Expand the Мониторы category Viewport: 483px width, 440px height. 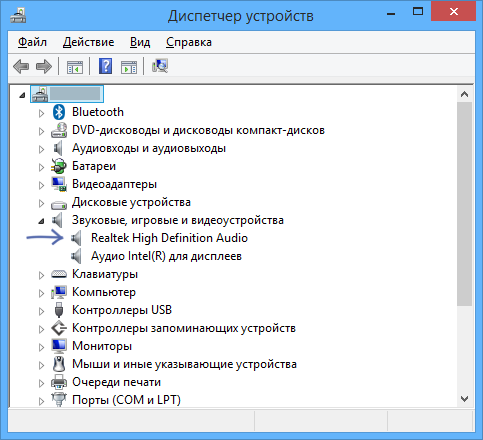[x=41, y=347]
